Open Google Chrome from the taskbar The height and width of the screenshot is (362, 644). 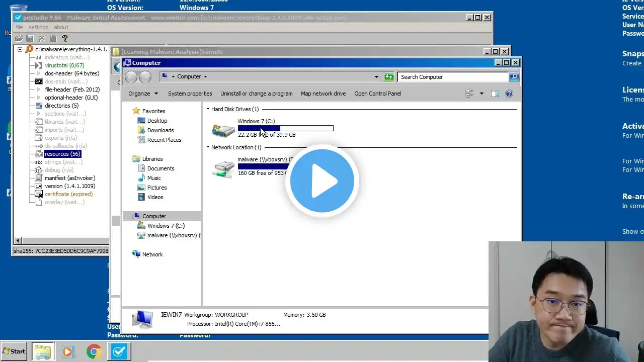[94, 351]
